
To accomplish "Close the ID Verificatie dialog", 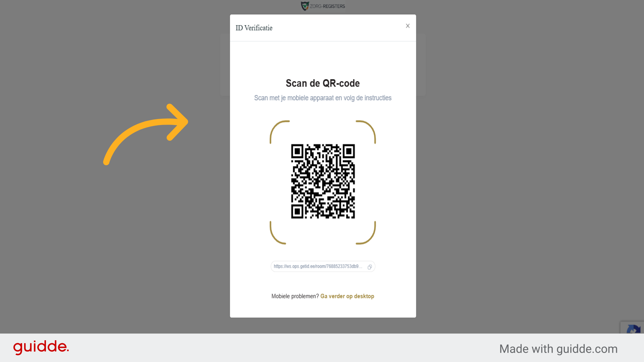I will point(408,26).
